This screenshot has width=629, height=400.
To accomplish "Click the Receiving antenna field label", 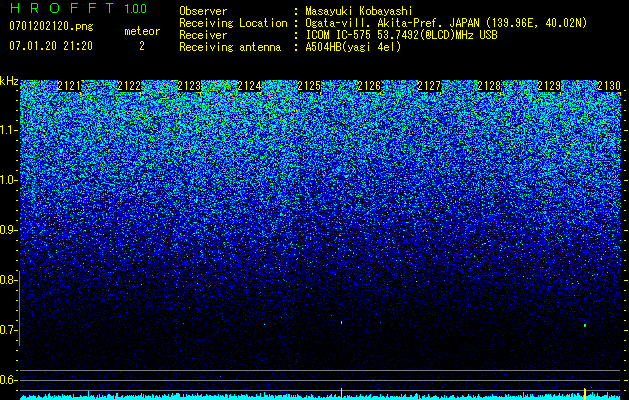I will 230,47.
